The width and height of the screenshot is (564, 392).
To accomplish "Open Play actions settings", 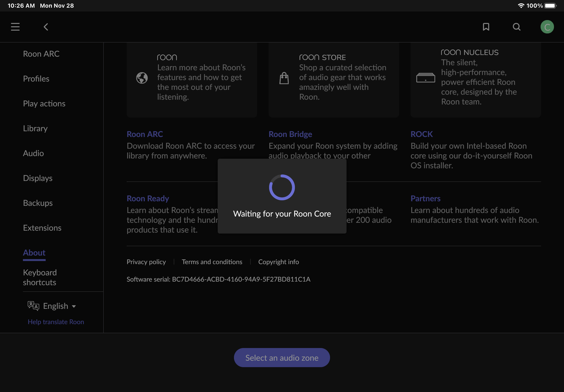I will 44,103.
